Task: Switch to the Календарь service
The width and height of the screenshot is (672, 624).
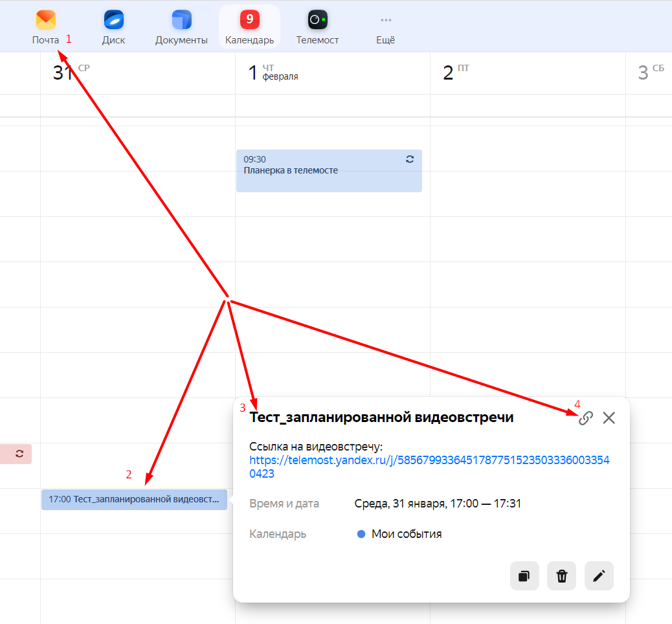Action: pos(249,27)
